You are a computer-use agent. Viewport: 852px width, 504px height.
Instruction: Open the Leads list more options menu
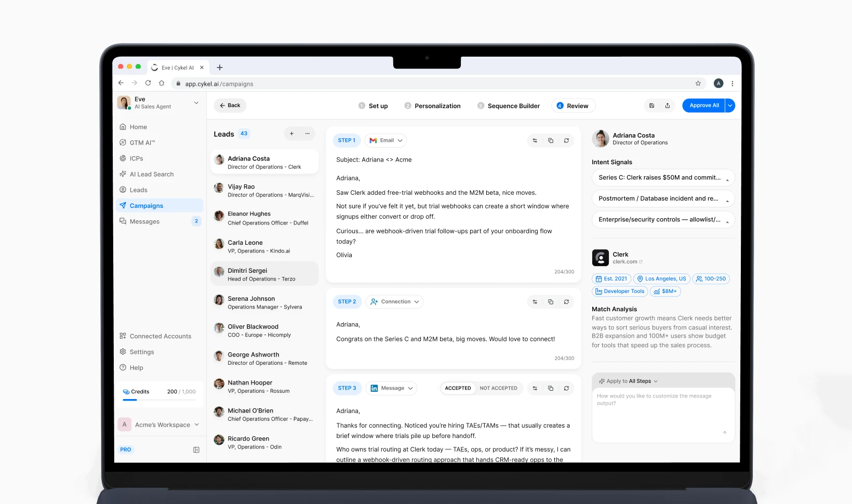tap(307, 134)
